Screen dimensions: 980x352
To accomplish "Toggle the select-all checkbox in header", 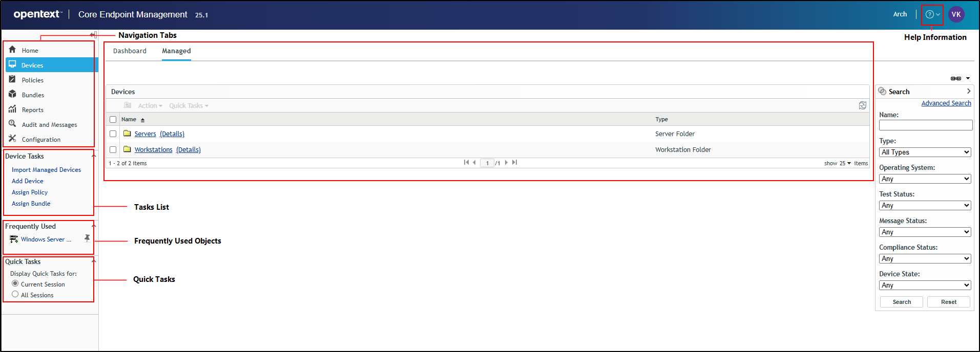I will coord(113,119).
